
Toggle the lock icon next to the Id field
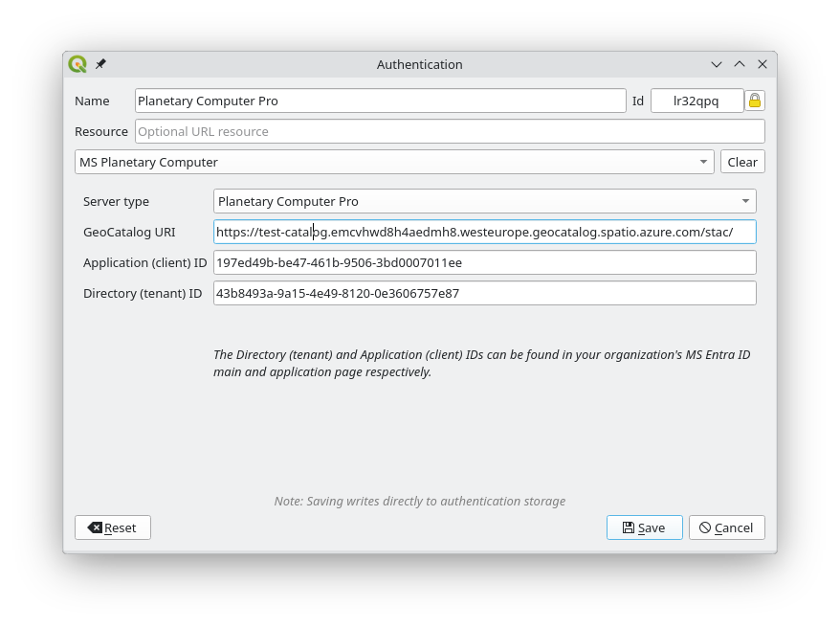pyautogui.click(x=755, y=101)
